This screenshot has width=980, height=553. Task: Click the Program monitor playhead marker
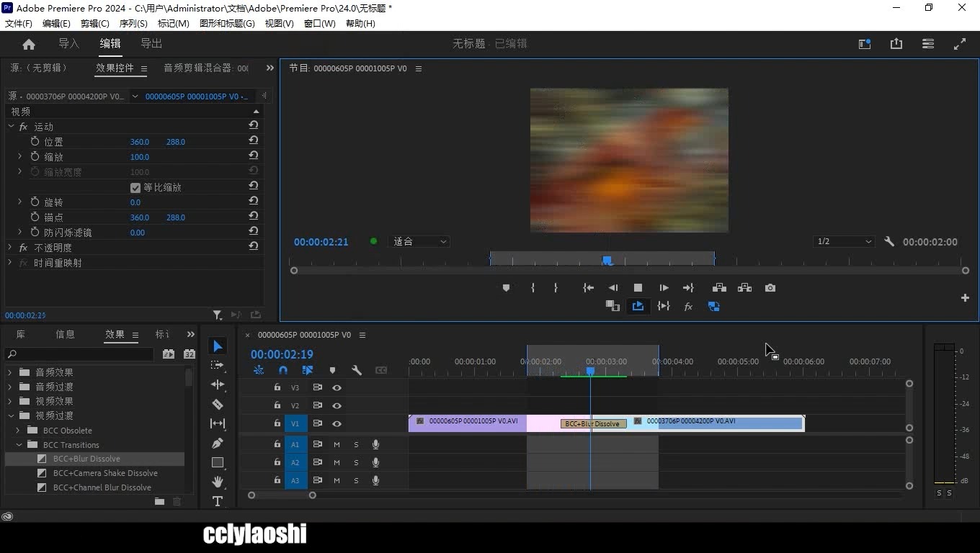click(607, 260)
